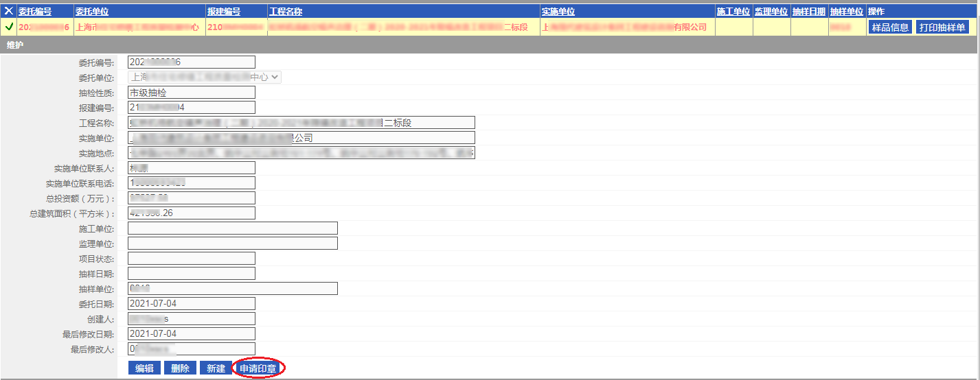
Task: Click the 委托编号 input field
Action: pos(192,62)
